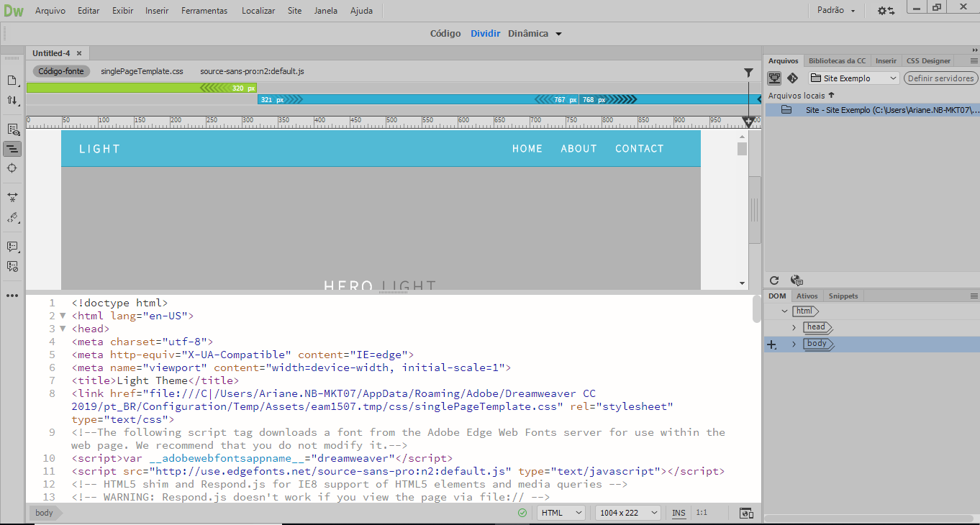980x525 pixels.
Task: Close the Untitled-4 document tab
Action: coord(79,53)
